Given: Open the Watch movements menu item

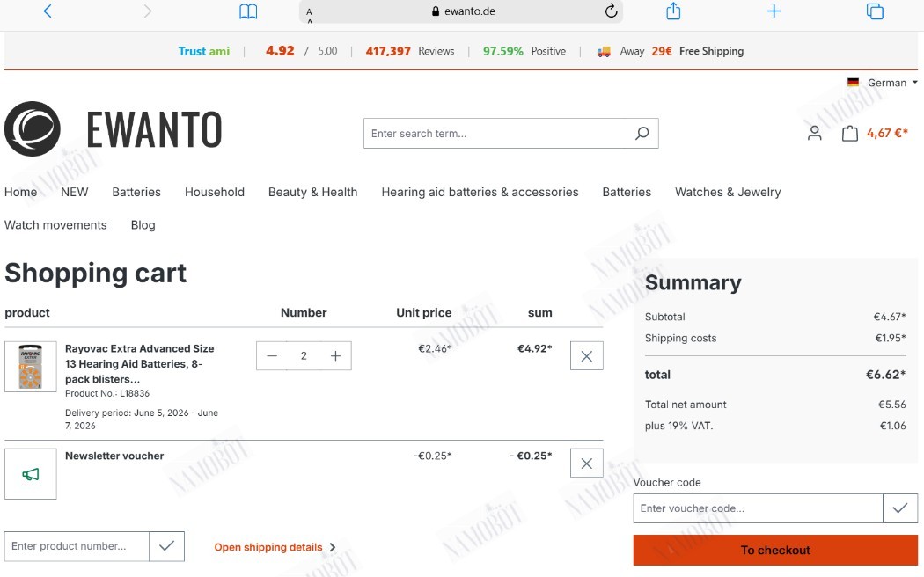Looking at the screenshot, I should point(55,225).
